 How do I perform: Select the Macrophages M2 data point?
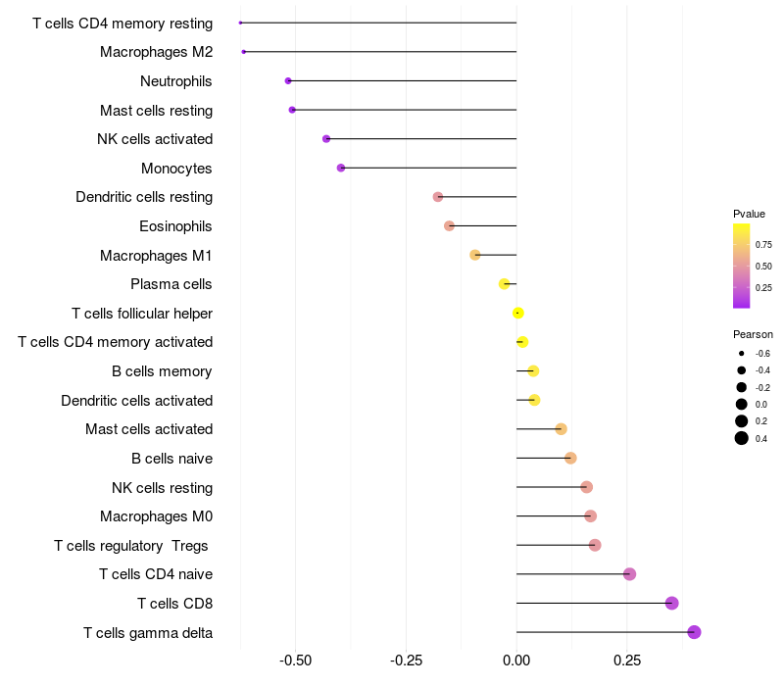243,52
